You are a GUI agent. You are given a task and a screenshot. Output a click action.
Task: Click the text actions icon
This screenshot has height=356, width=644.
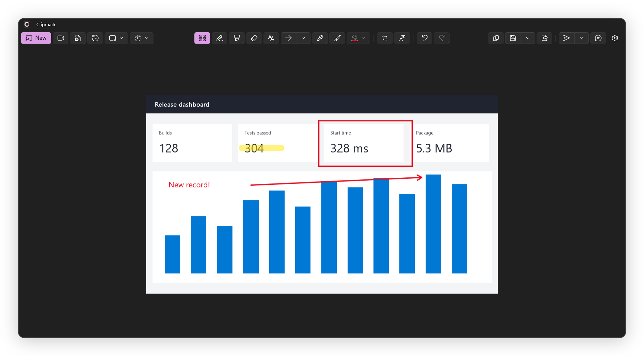(402, 38)
